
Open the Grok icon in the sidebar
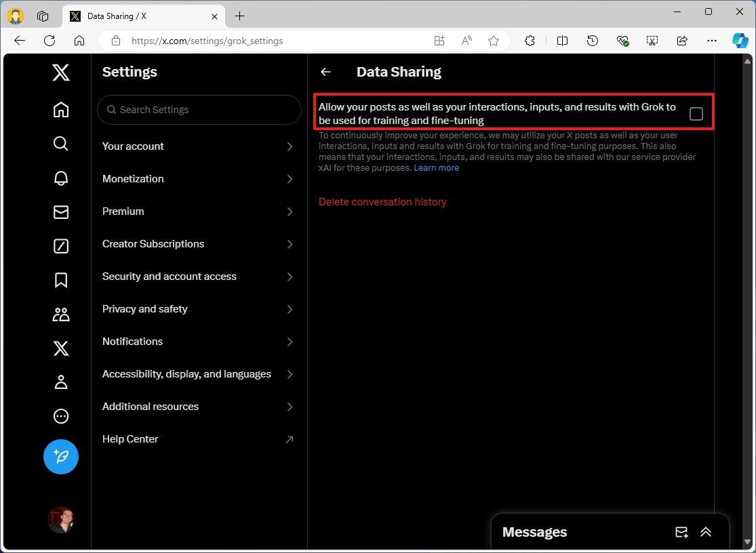tap(61, 246)
